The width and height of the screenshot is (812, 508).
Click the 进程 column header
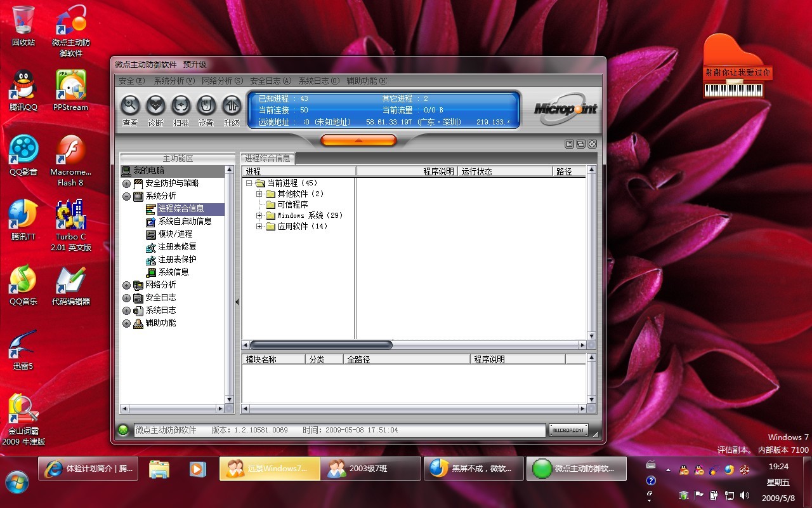(x=299, y=171)
